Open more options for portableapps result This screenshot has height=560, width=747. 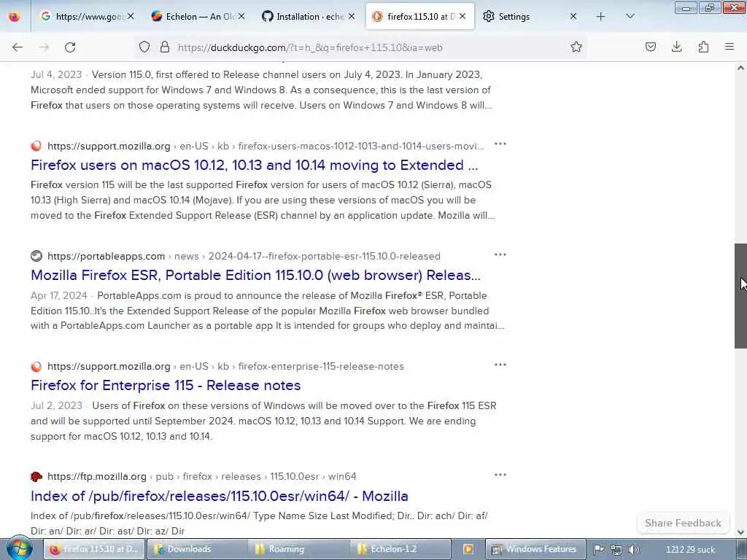coord(500,254)
